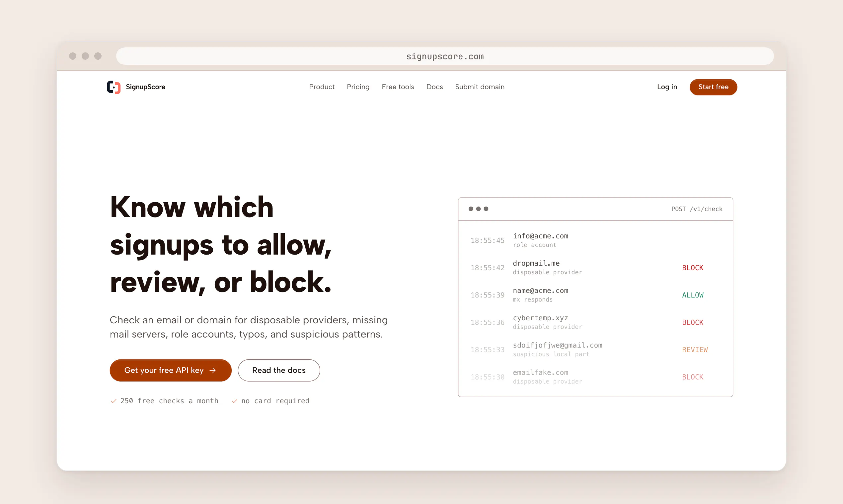Click the POST /v1/check label
The image size is (843, 504).
coord(697,209)
